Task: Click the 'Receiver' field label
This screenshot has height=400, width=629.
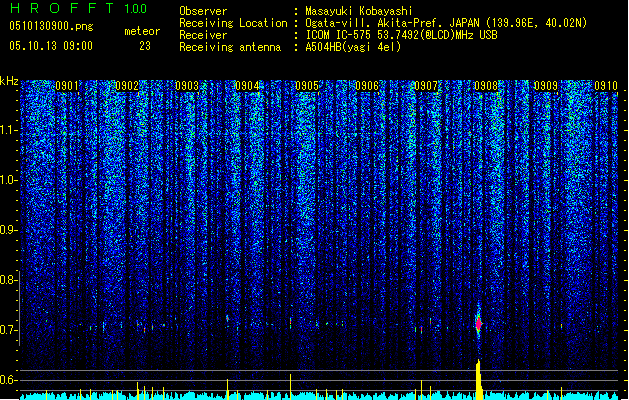Action: click(203, 35)
